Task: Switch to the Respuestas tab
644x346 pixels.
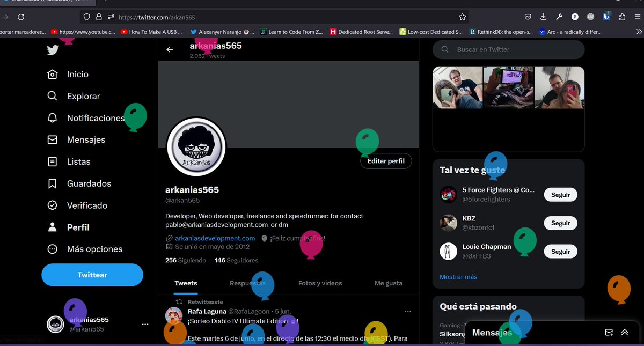Action: click(247, 283)
